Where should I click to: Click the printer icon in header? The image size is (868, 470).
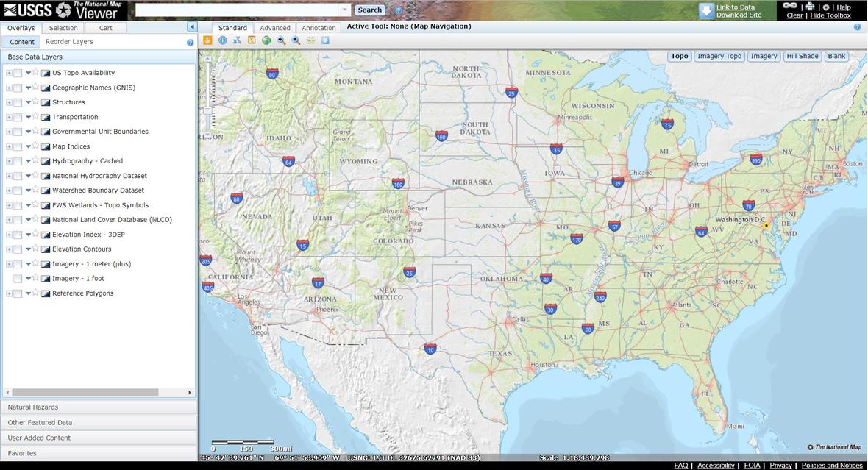click(x=810, y=7)
